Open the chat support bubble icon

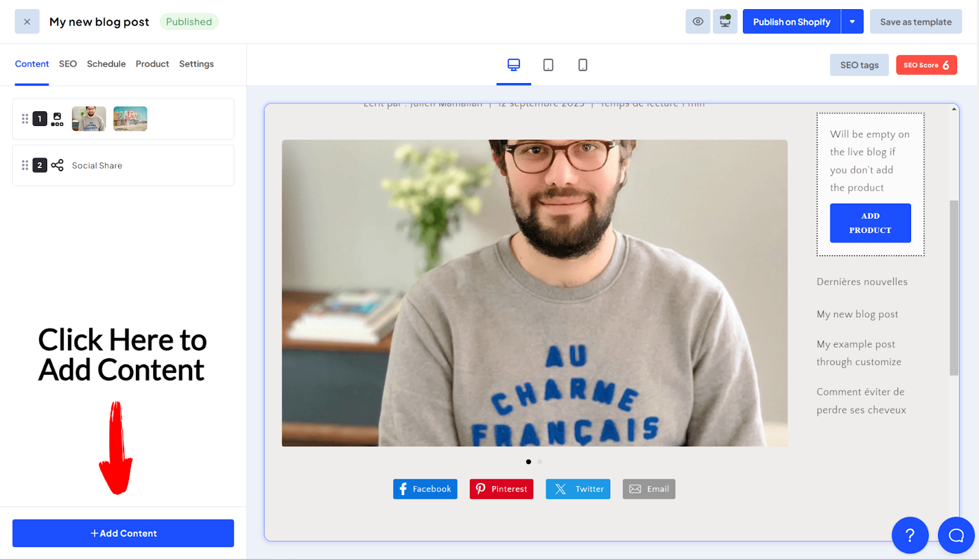point(955,536)
